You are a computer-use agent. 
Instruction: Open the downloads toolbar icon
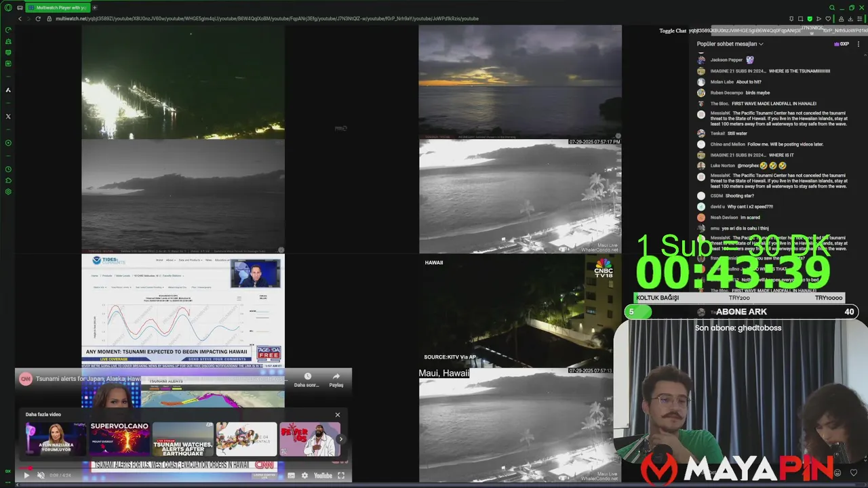pos(850,18)
